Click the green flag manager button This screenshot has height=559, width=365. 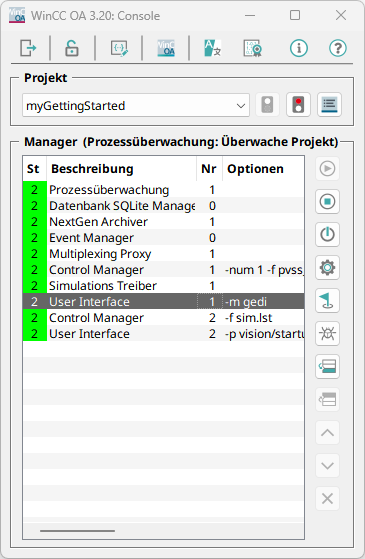(327, 301)
